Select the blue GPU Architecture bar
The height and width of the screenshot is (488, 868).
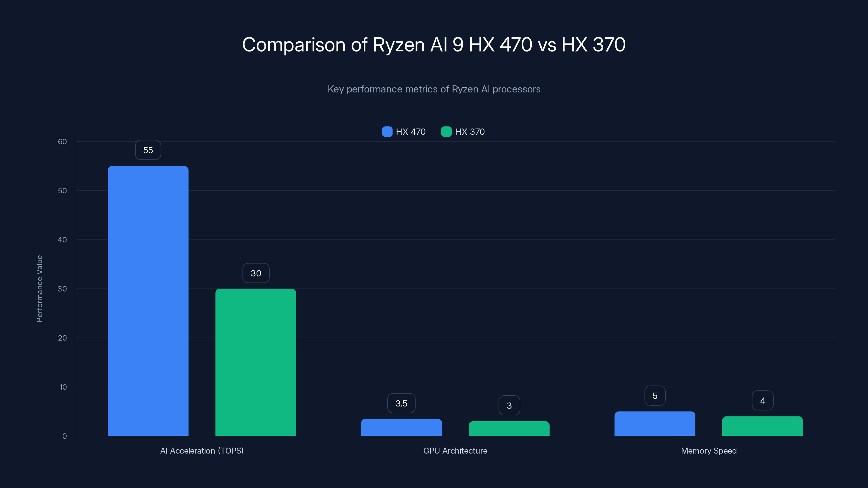pos(401,428)
